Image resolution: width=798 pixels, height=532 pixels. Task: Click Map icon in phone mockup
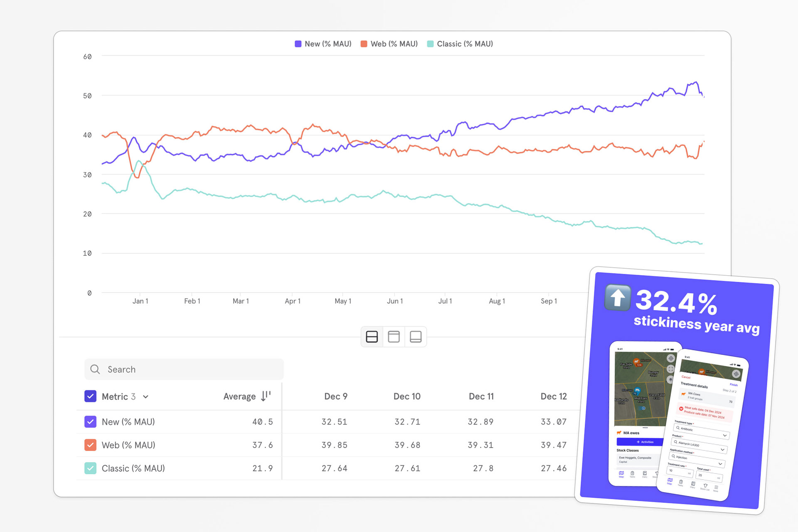click(621, 474)
